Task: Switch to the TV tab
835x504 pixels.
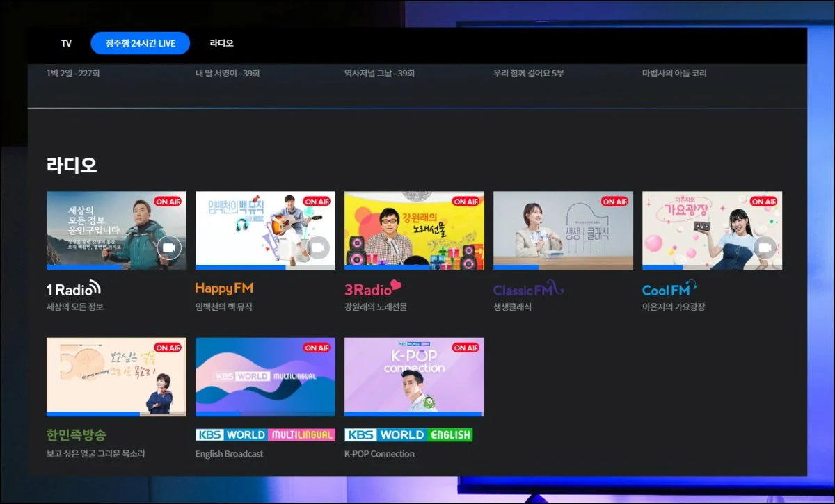Action: (66, 43)
